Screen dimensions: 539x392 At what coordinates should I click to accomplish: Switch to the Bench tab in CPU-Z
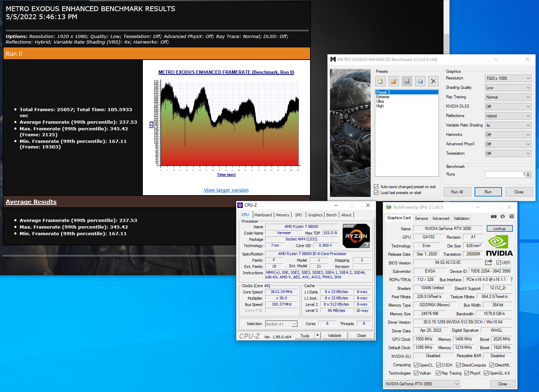(x=332, y=215)
